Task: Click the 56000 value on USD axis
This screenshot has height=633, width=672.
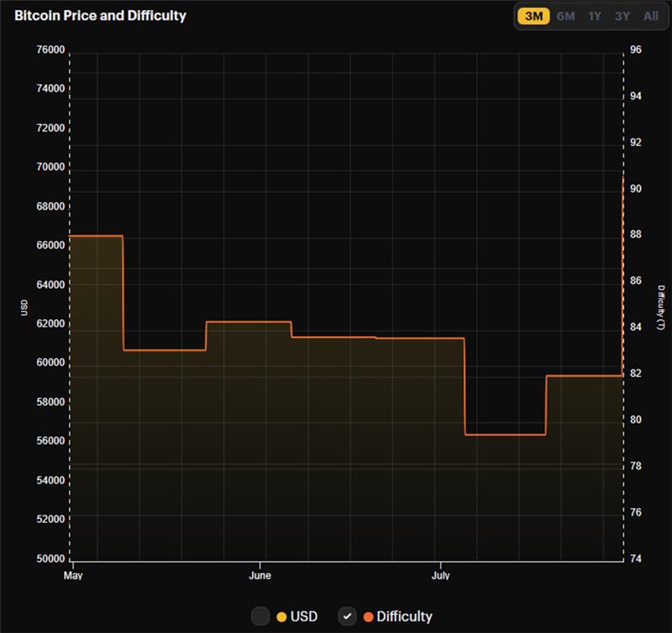Action: (50, 441)
